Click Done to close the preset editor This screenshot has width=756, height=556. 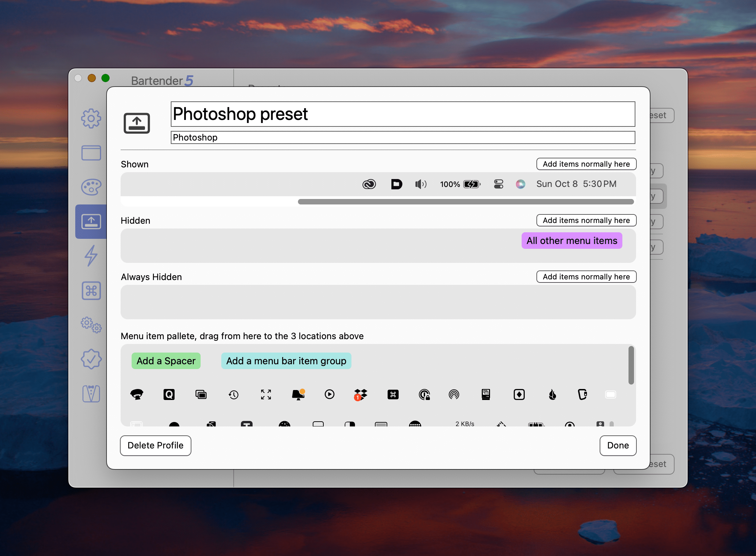coord(618,445)
